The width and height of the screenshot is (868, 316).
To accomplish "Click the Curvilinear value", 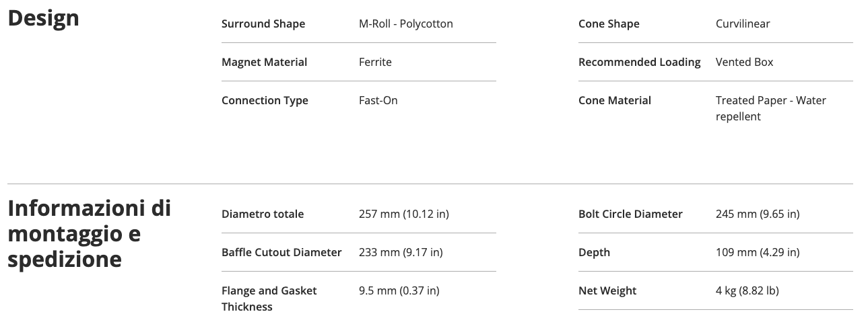I will click(743, 24).
